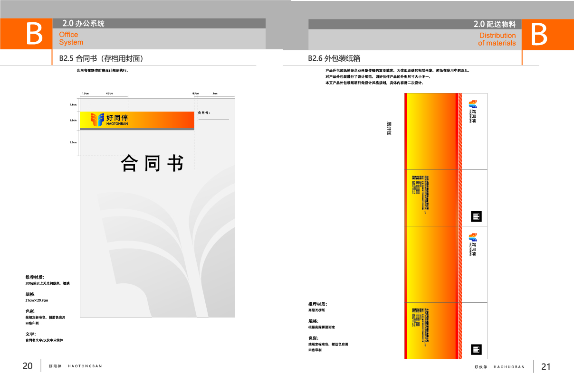Click the page number 21 in the footer
Screen dimensions: 574x392
click(546, 367)
